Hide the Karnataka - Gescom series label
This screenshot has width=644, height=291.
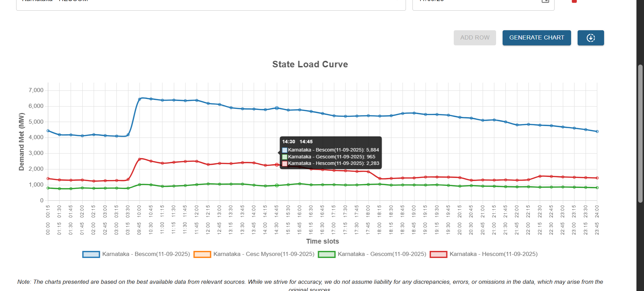(382, 254)
